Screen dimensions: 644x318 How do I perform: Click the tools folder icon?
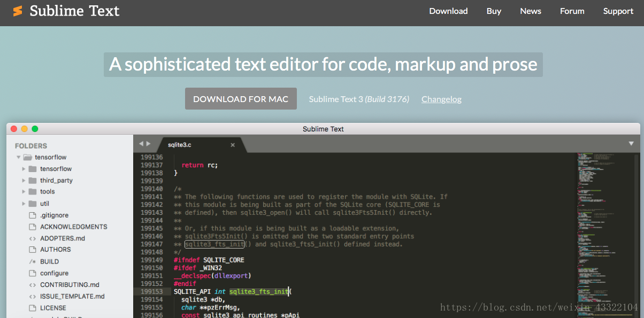[x=33, y=191]
